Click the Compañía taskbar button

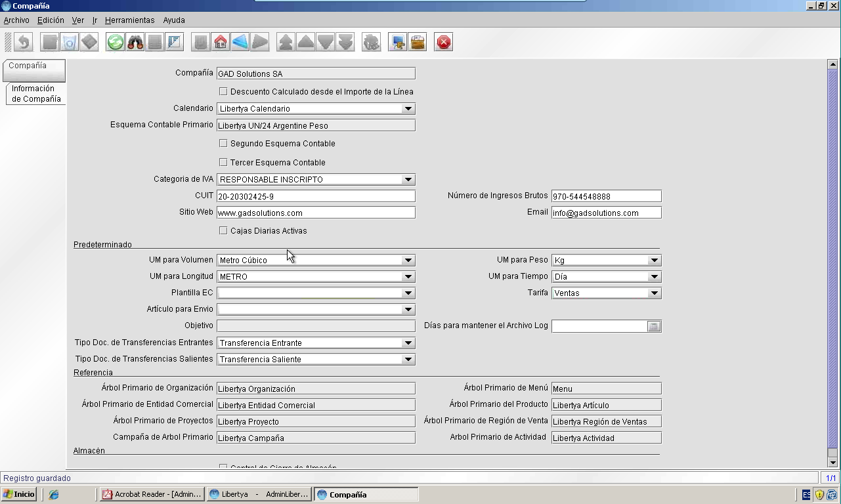366,495
